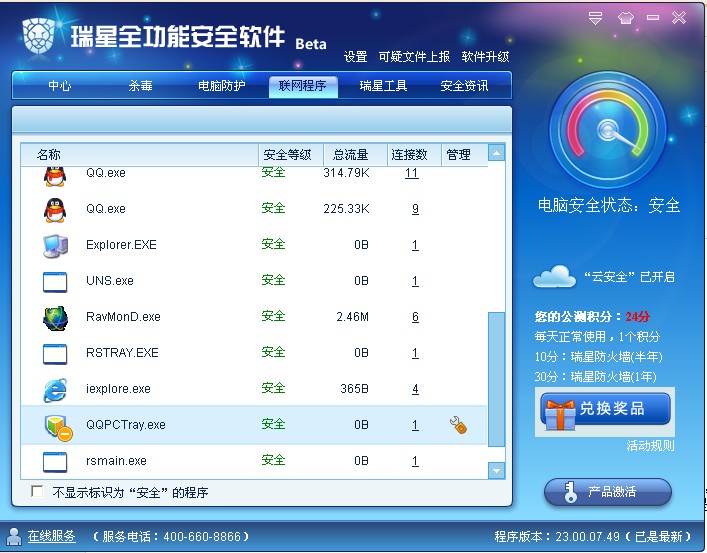Image resolution: width=707 pixels, height=553 pixels.
Task: Click the cloud security cloud icon
Action: [x=554, y=276]
